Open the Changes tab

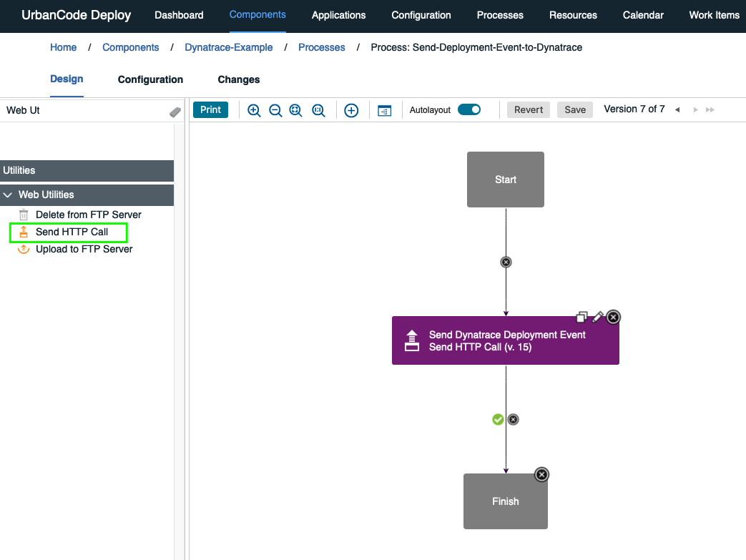tap(238, 79)
